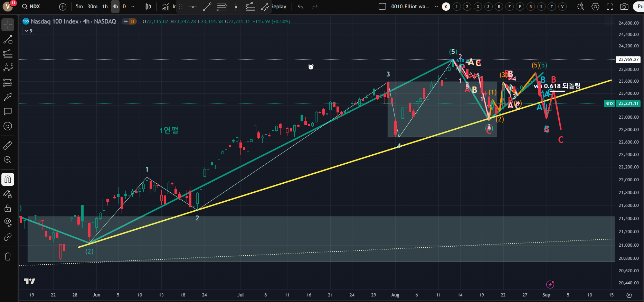The image size is (644, 302).
Task: Expand the collapsed indicators legend showing 9
Action: [28, 31]
